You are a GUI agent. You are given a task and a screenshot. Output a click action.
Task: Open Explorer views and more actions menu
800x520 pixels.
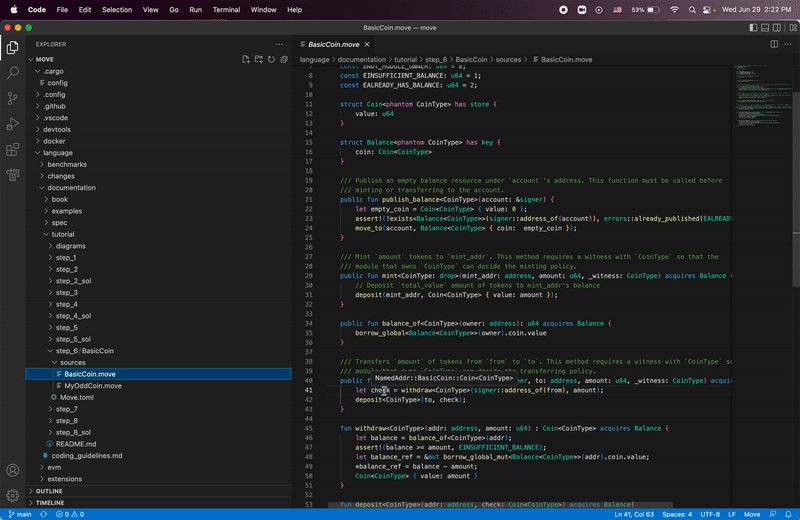click(279, 44)
